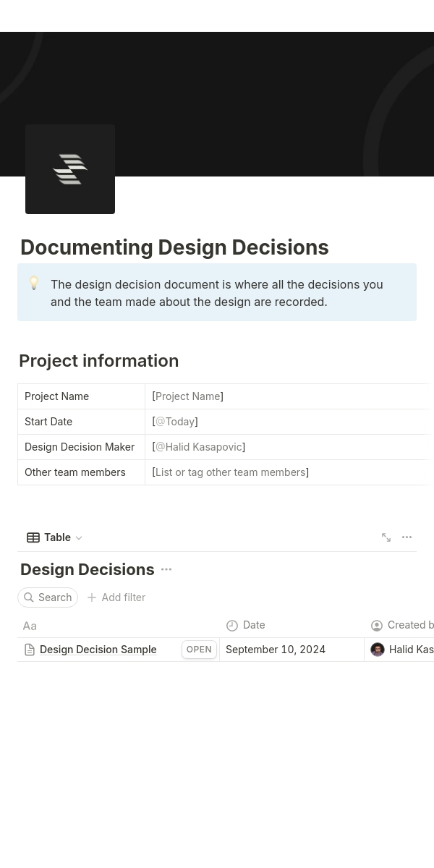Select the Table view tab

(x=57, y=537)
